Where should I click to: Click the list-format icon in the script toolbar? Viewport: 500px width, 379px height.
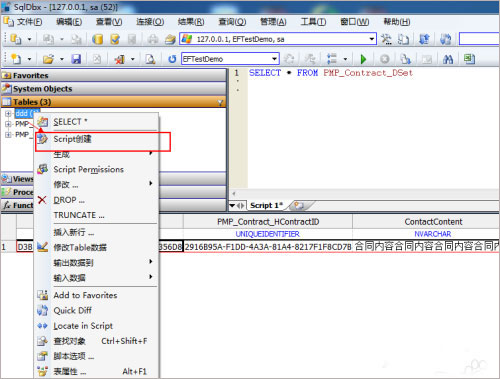click(x=332, y=59)
